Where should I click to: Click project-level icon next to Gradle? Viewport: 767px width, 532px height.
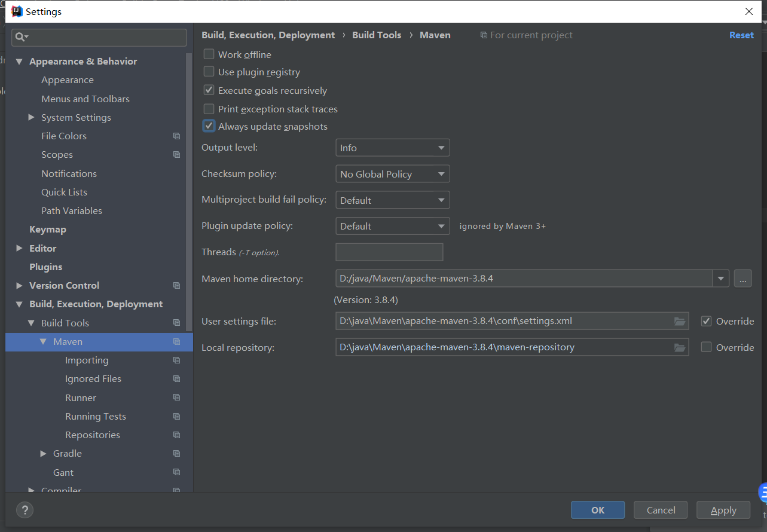click(x=176, y=454)
